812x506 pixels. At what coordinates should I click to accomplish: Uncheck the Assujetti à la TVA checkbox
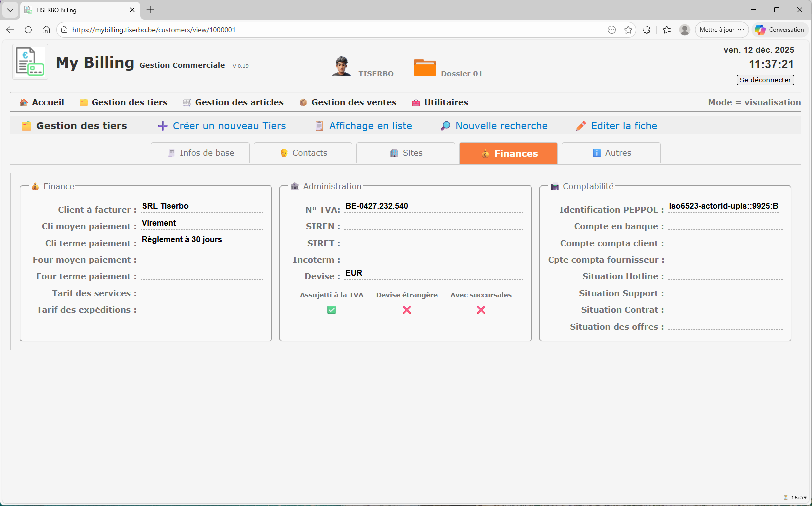[331, 310]
